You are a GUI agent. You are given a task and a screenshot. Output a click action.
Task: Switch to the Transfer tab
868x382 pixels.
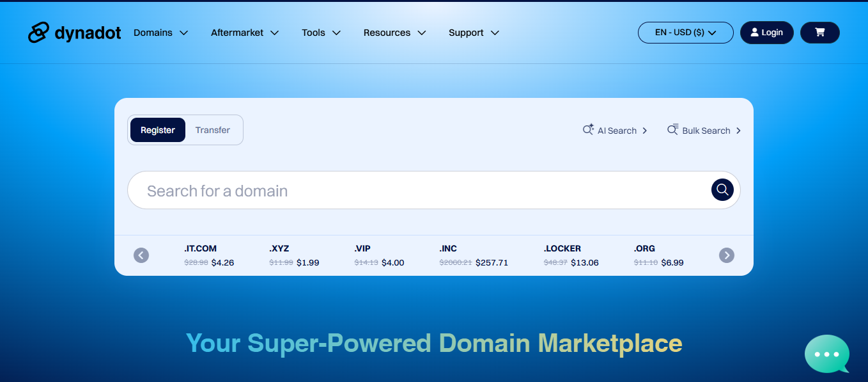213,130
